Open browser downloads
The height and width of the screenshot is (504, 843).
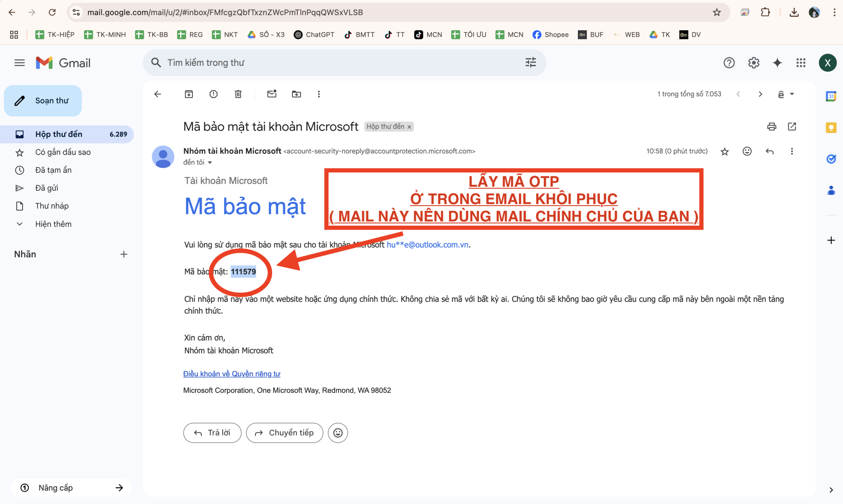click(x=794, y=13)
